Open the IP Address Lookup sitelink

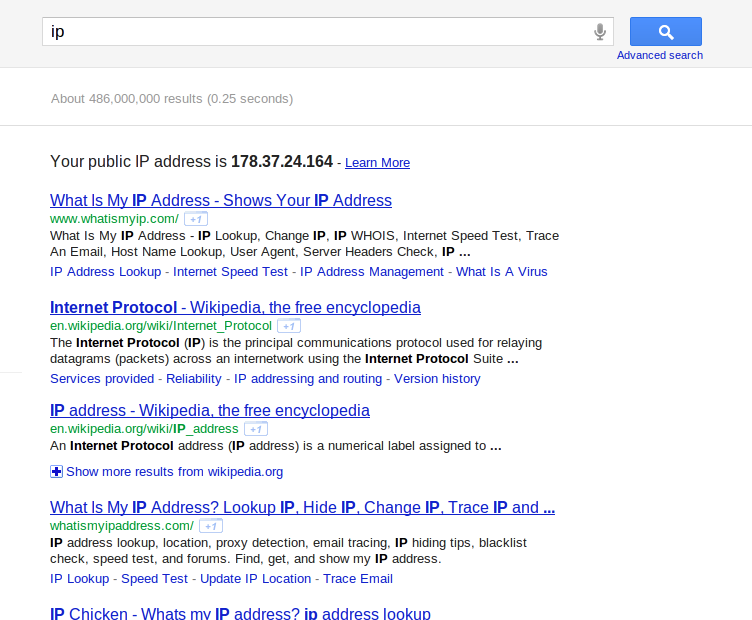pos(106,272)
